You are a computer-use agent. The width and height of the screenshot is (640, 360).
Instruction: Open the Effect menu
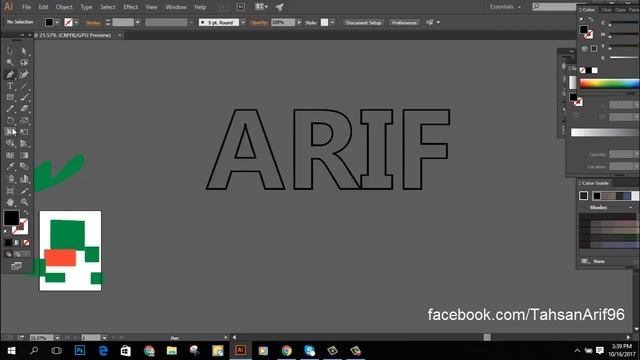click(130, 7)
